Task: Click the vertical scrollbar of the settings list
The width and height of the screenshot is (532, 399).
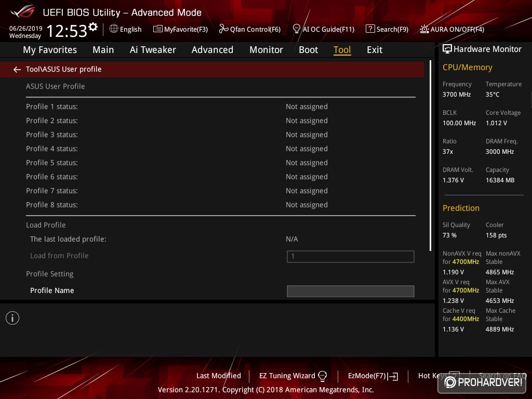Action: (x=430, y=156)
